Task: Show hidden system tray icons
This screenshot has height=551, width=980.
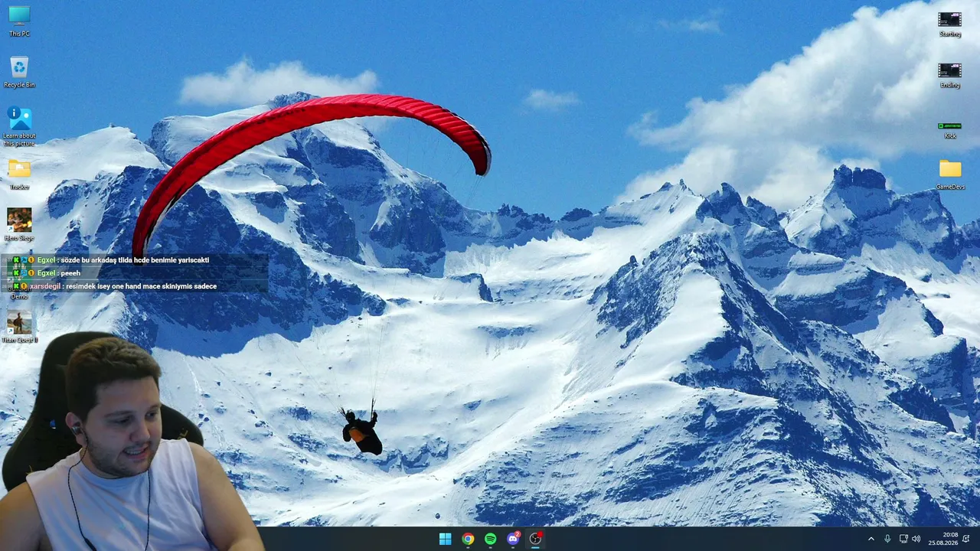Action: click(x=871, y=539)
